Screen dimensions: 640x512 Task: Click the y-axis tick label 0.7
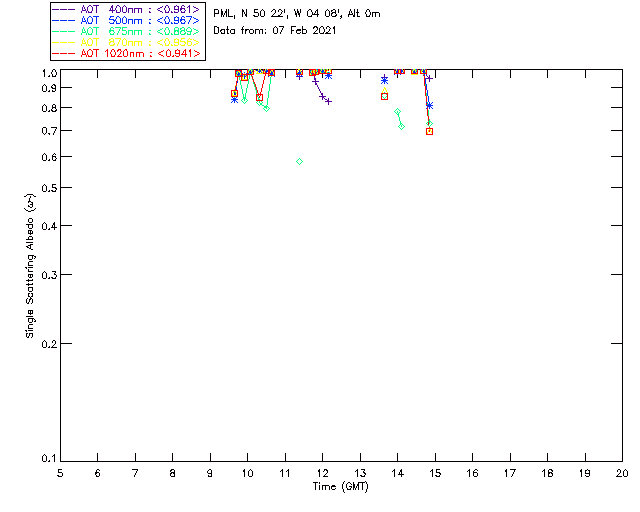(x=49, y=131)
